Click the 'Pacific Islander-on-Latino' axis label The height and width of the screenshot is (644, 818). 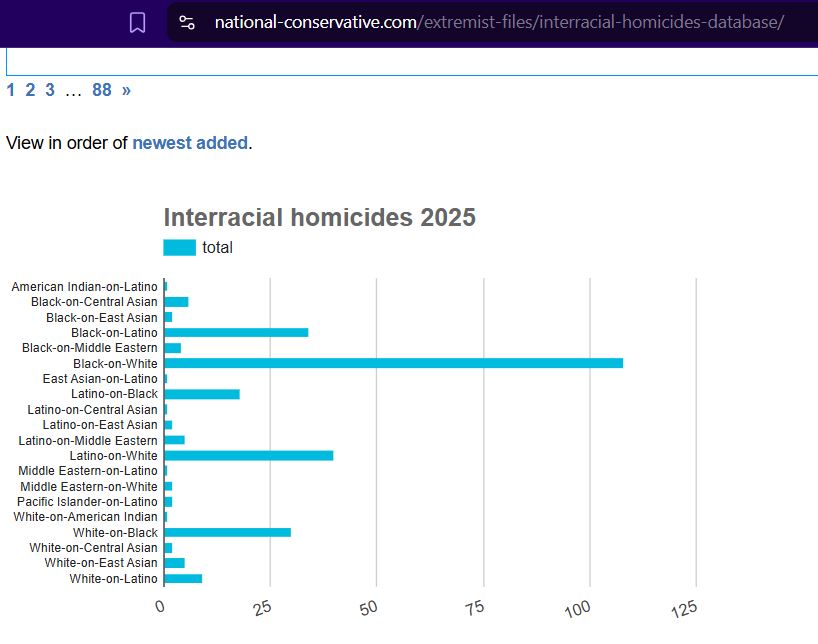tap(87, 502)
